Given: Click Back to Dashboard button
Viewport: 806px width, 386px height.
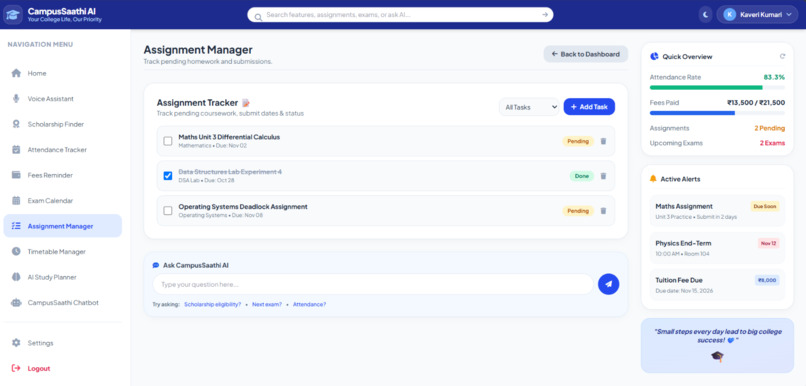Looking at the screenshot, I should [585, 54].
